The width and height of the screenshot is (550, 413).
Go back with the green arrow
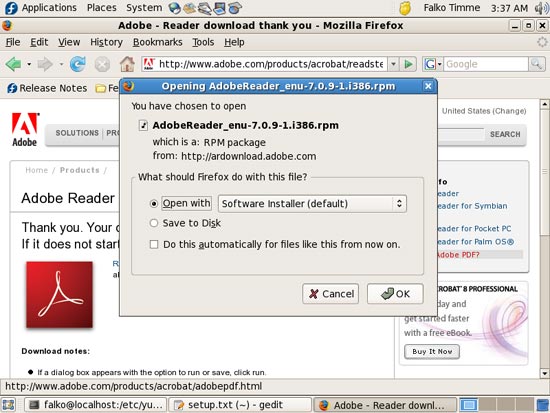(14, 64)
